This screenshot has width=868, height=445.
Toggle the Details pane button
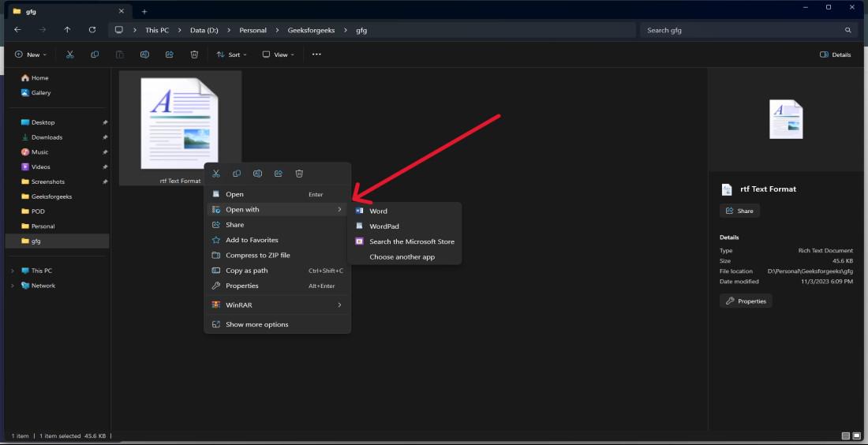[835, 54]
